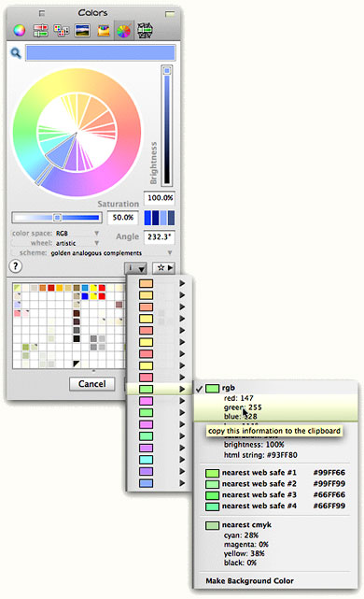
Task: Copy the 'yellow: 38%' value
Action: coord(245,553)
